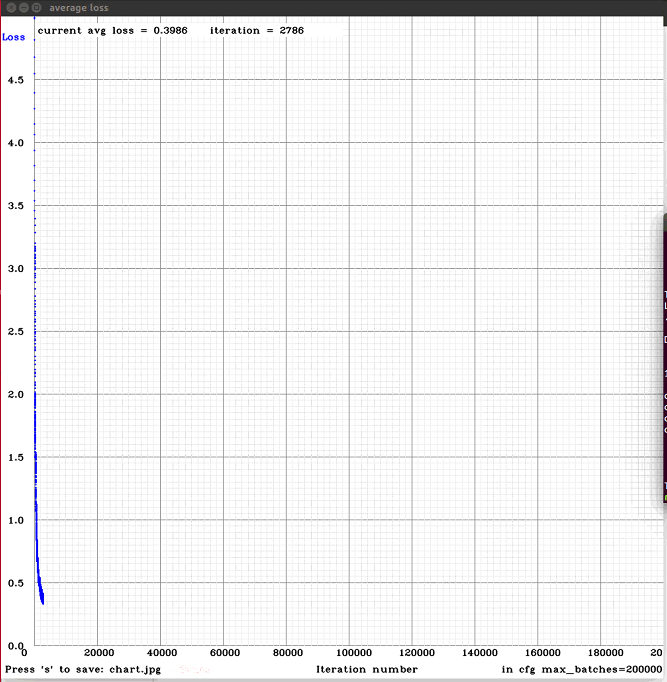Click the 2.0 y-axis tick label
The width and height of the screenshot is (667, 682).
16,394
